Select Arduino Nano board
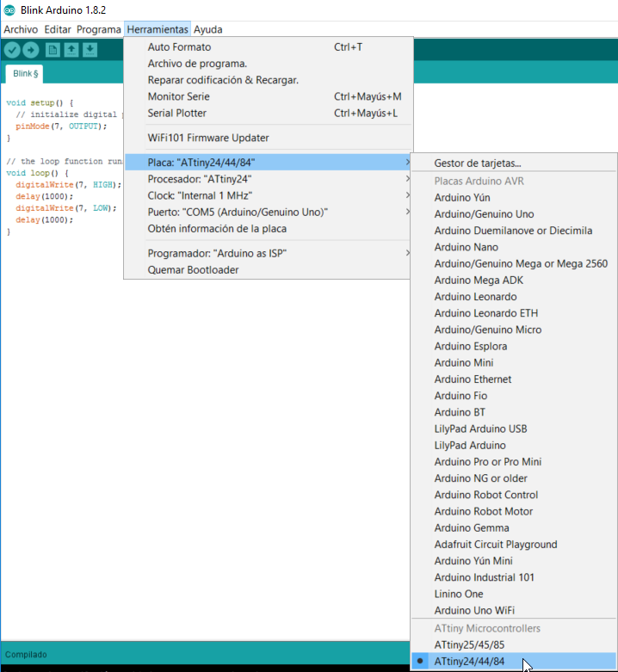The height and width of the screenshot is (672, 618). coord(514,247)
